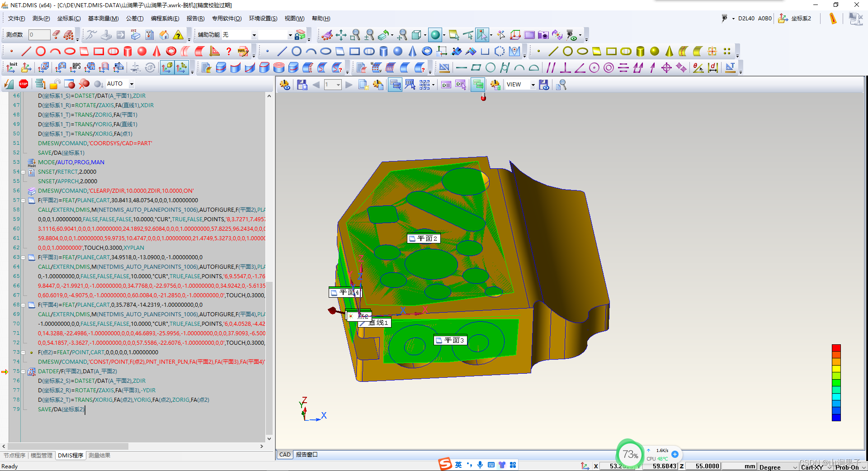Click the red segment of color scale
Viewport: 868px width, 471px height.
tap(836, 348)
